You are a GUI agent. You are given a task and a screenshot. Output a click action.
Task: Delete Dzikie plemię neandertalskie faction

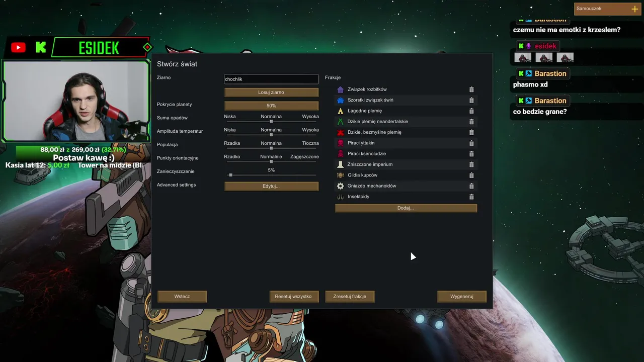point(471,122)
